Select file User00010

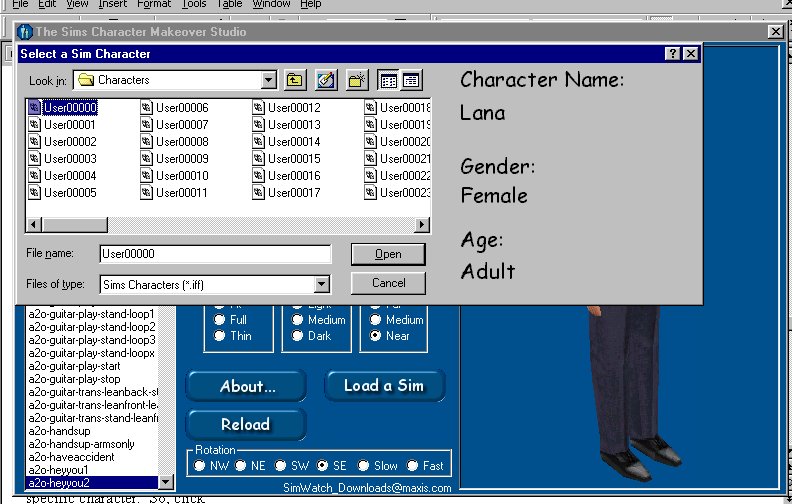point(174,176)
